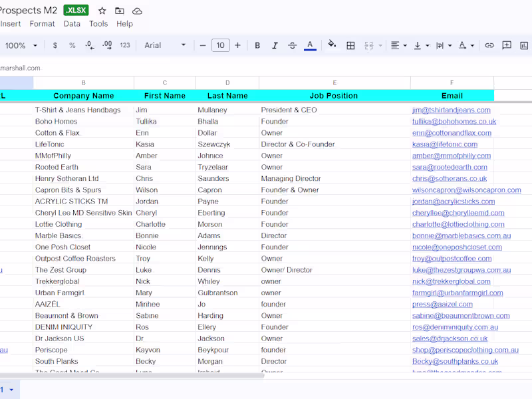The image size is (532, 399).
Task: Expand merge cells dropdown arrow
Action: (380, 45)
